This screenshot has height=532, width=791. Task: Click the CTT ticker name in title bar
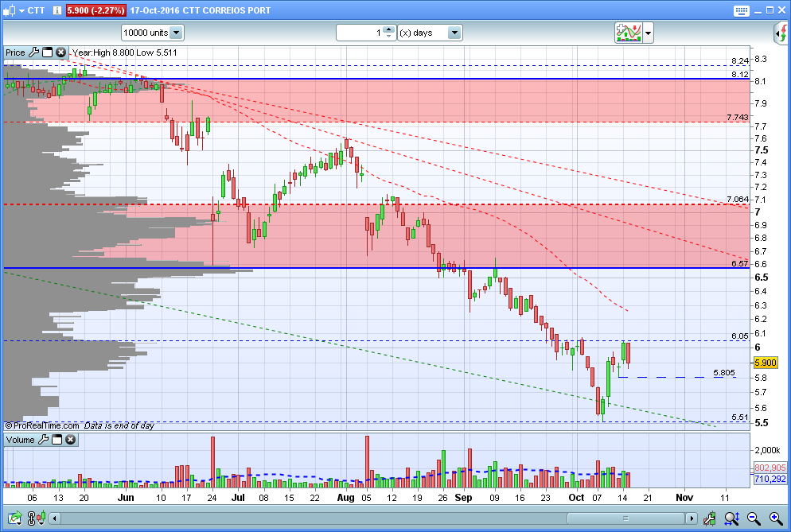coord(36,10)
